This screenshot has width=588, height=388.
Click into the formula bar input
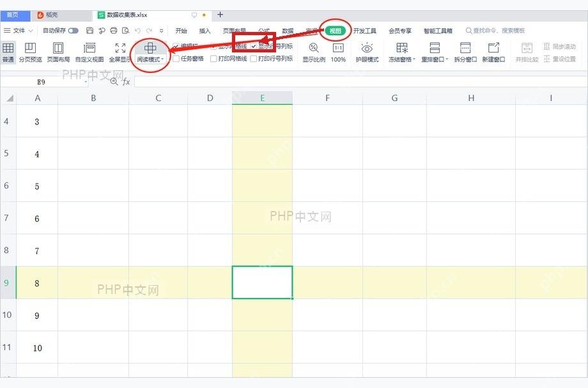(360, 82)
